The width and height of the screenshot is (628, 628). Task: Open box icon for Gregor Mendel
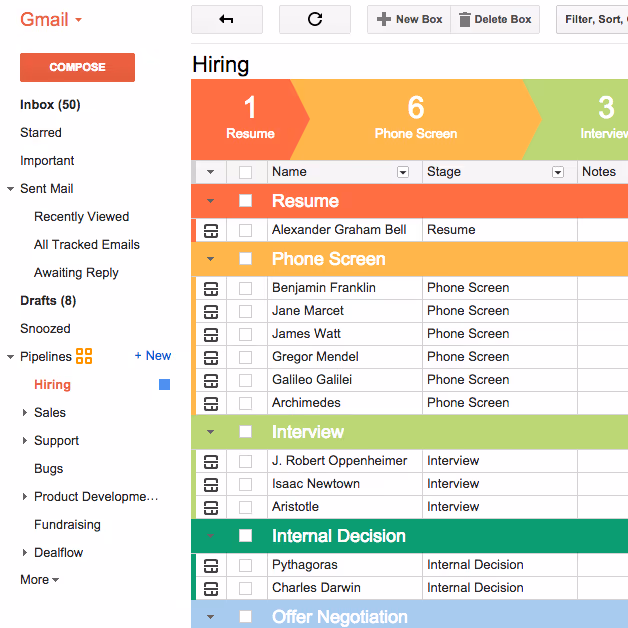[x=211, y=357]
